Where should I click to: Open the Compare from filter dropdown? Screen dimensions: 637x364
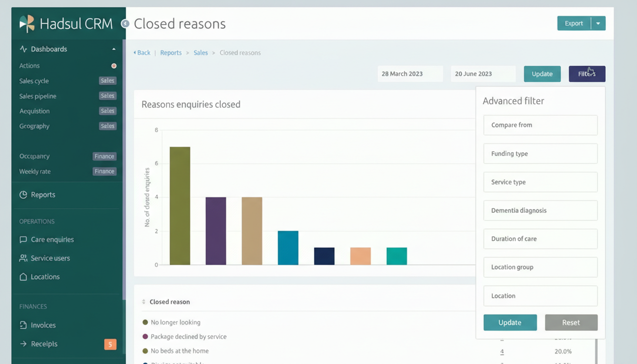[540, 125]
